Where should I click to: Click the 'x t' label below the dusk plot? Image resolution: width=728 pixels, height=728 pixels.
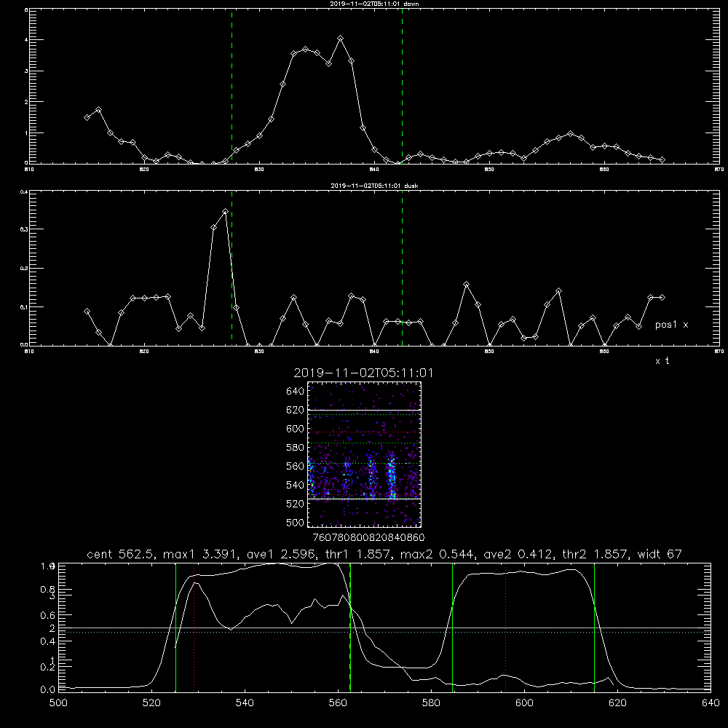(x=662, y=361)
